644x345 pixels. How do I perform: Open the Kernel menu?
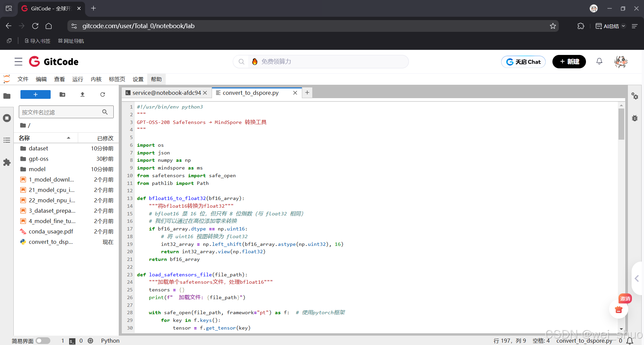tap(96, 79)
